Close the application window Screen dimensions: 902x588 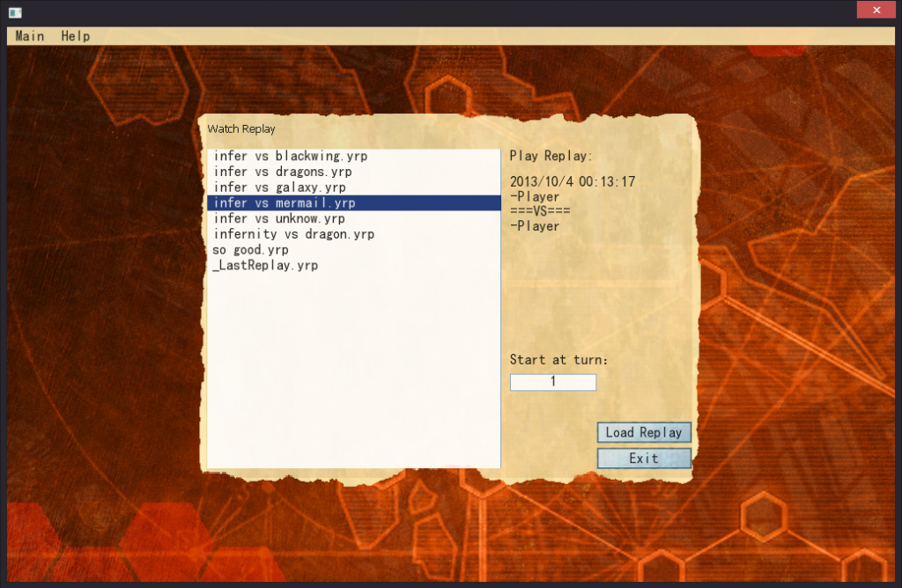876,10
